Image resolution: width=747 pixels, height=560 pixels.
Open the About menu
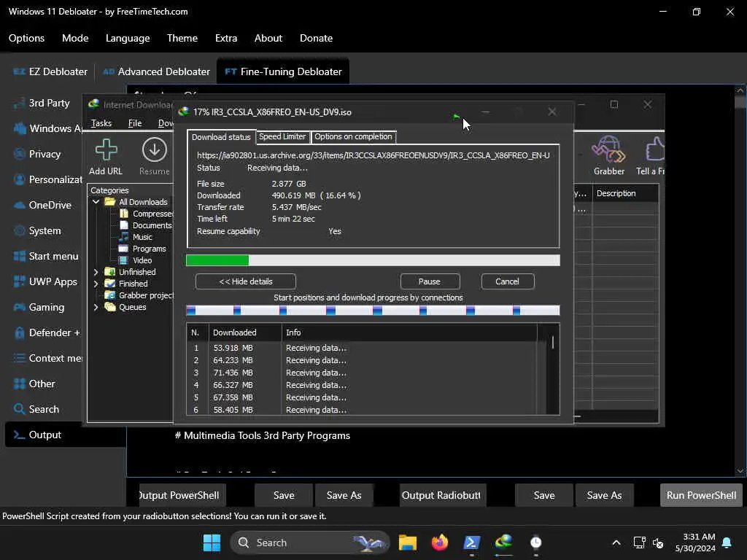[x=268, y=38]
